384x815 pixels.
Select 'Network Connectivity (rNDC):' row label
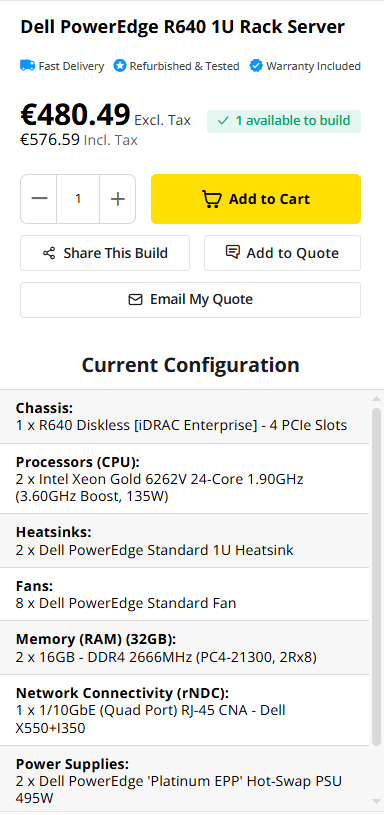122,693
